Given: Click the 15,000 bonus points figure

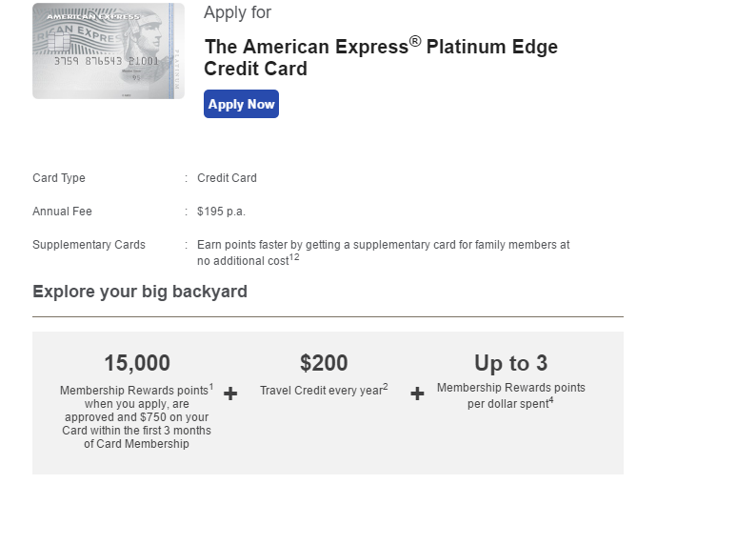Looking at the screenshot, I should pos(137,363).
